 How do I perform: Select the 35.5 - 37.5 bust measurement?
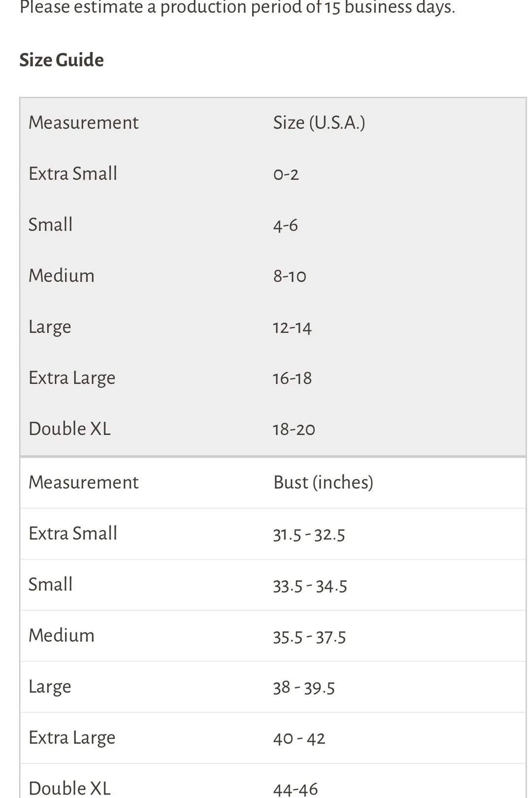point(309,637)
